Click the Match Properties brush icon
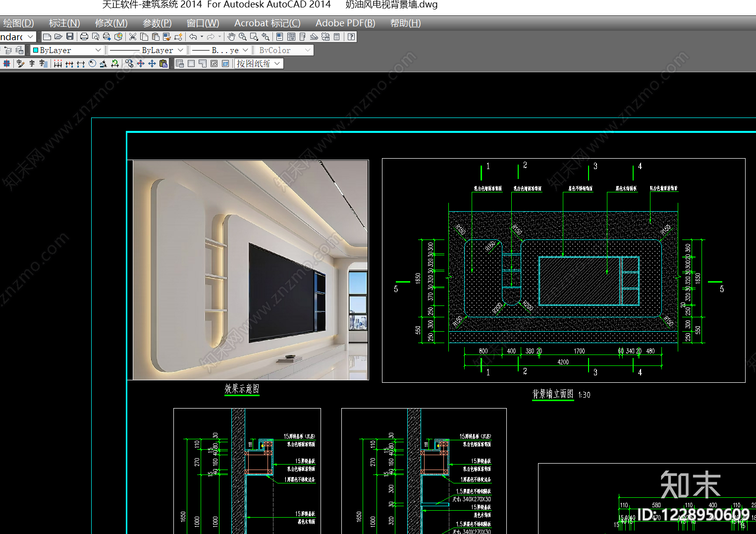This screenshot has height=534, width=756. click(167, 37)
